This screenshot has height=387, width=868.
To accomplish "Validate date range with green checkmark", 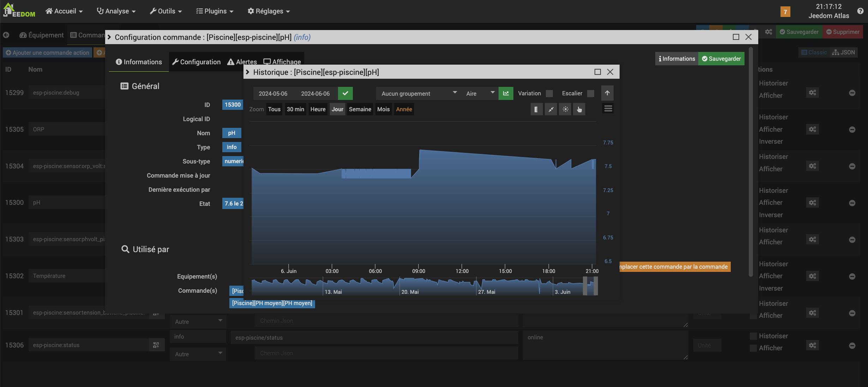I will pyautogui.click(x=345, y=94).
